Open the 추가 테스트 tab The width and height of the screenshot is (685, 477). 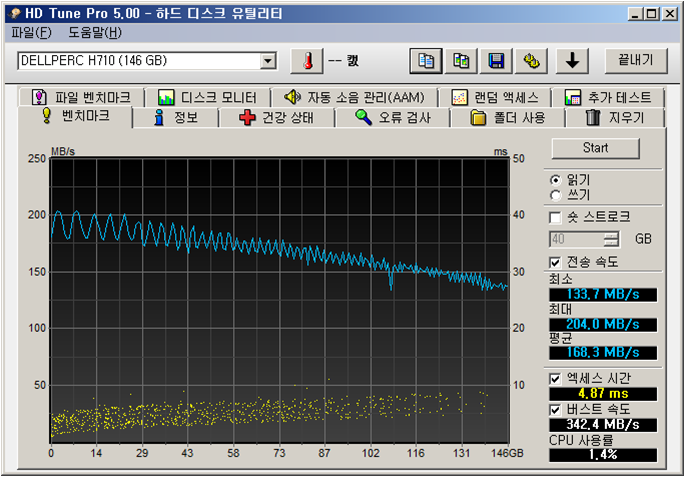[608, 97]
